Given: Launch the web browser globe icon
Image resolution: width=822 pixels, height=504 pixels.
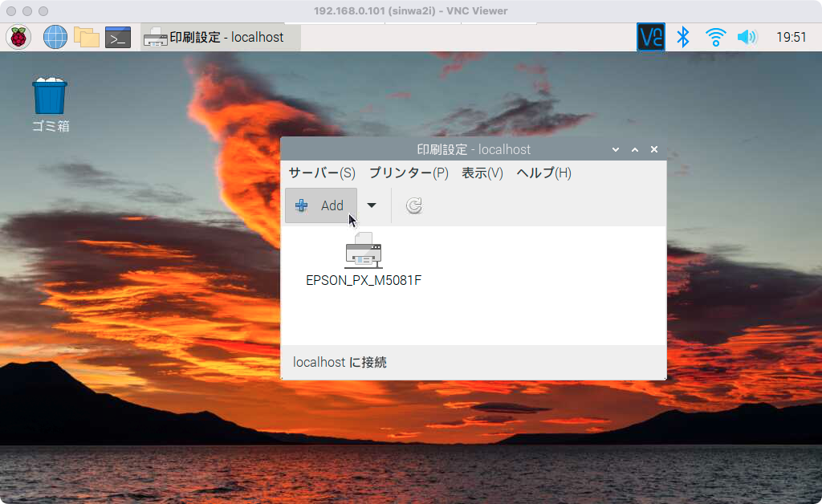Looking at the screenshot, I should pyautogui.click(x=55, y=37).
